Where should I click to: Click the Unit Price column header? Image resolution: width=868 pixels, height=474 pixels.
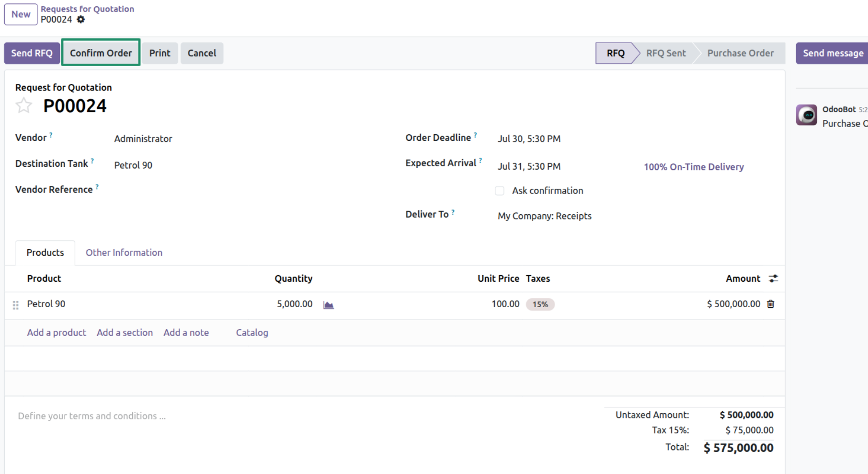click(498, 278)
